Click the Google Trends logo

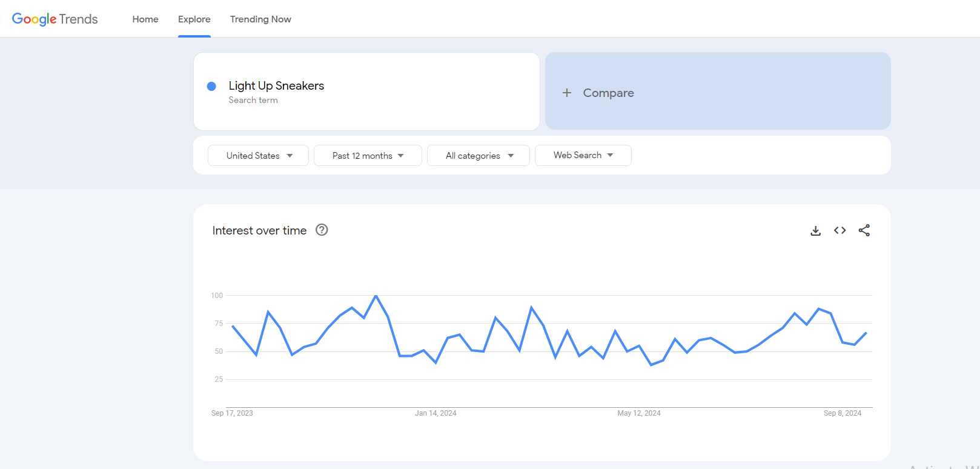[55, 19]
